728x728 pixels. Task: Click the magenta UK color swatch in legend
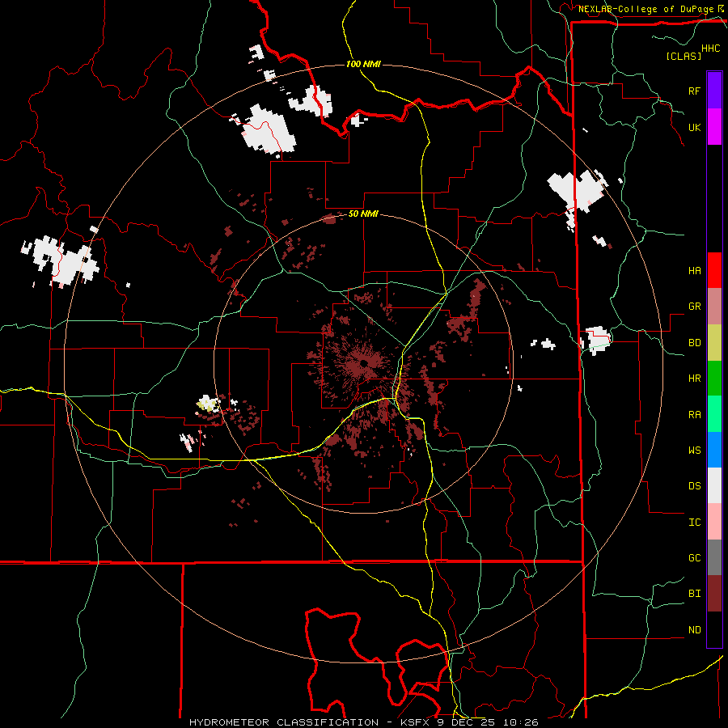714,127
